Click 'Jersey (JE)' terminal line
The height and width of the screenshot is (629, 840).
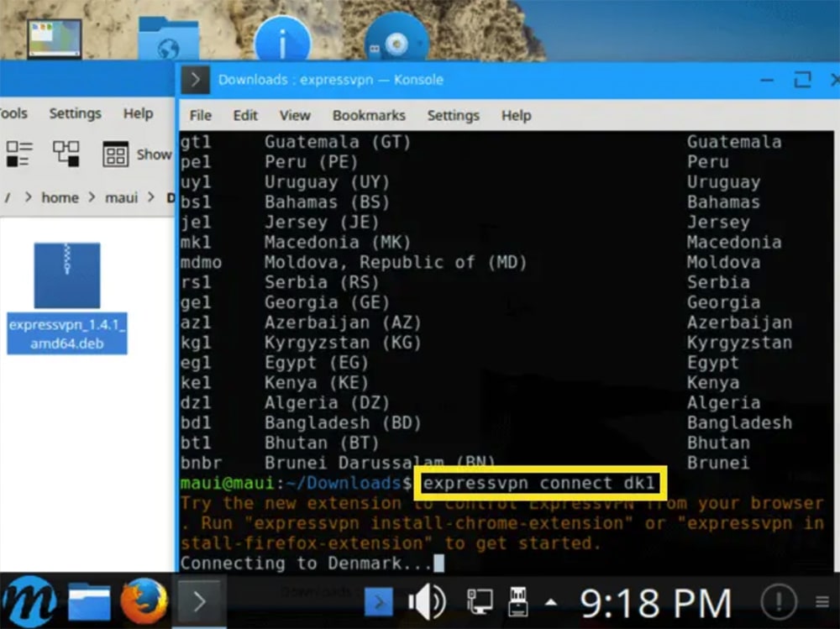[322, 222]
